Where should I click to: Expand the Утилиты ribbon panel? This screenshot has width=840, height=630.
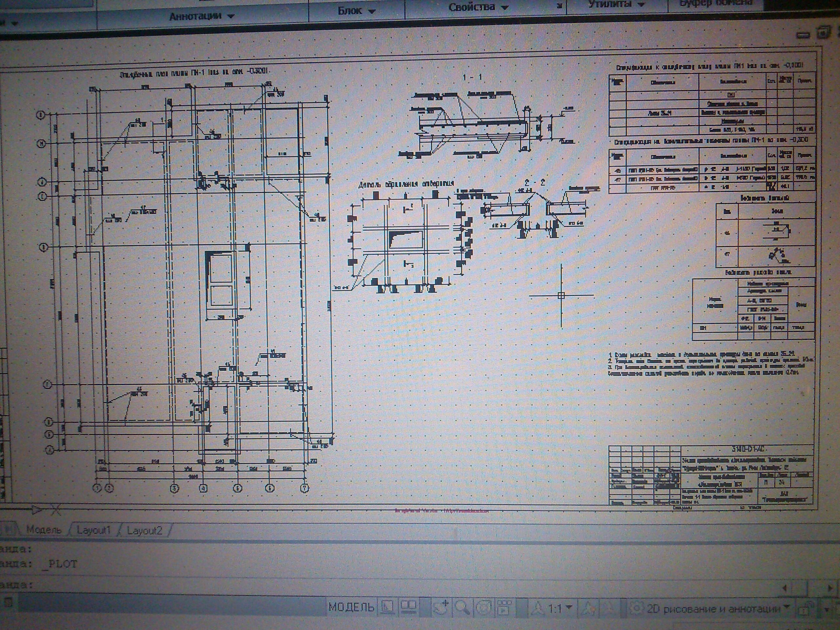coord(616,4)
